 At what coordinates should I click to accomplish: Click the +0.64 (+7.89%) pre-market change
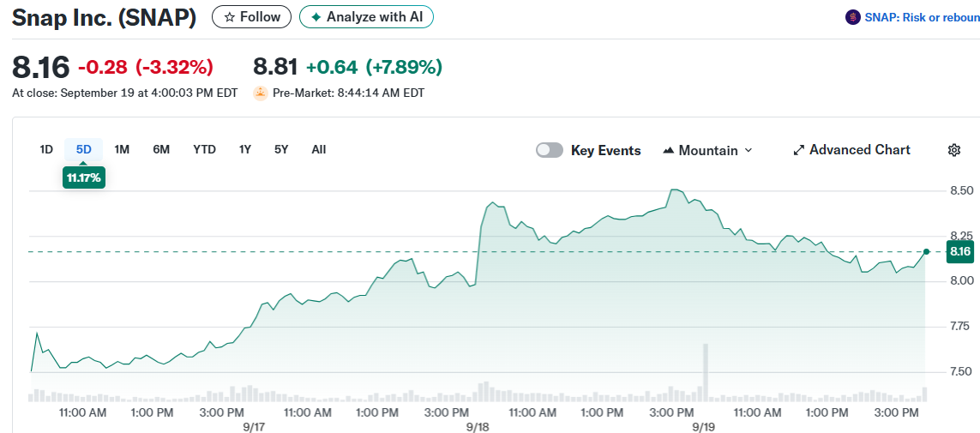coord(375,66)
